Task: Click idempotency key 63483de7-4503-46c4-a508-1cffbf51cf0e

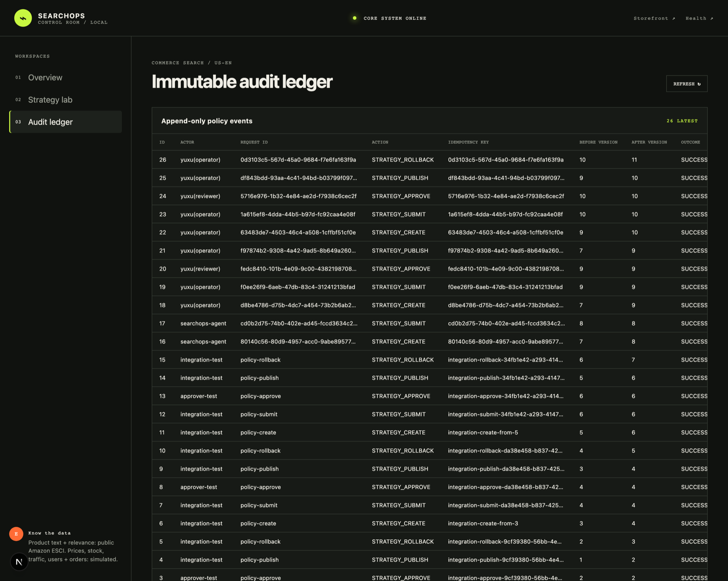Action: (x=506, y=232)
